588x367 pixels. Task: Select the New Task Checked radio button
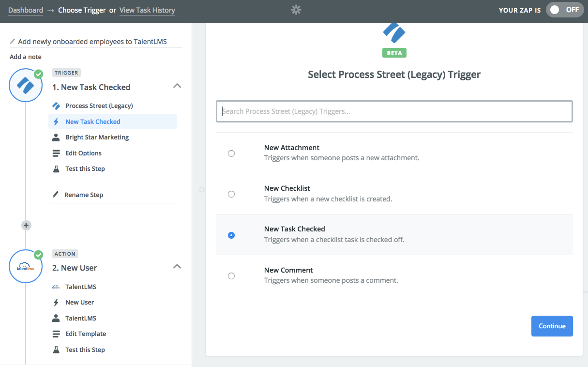click(x=231, y=235)
